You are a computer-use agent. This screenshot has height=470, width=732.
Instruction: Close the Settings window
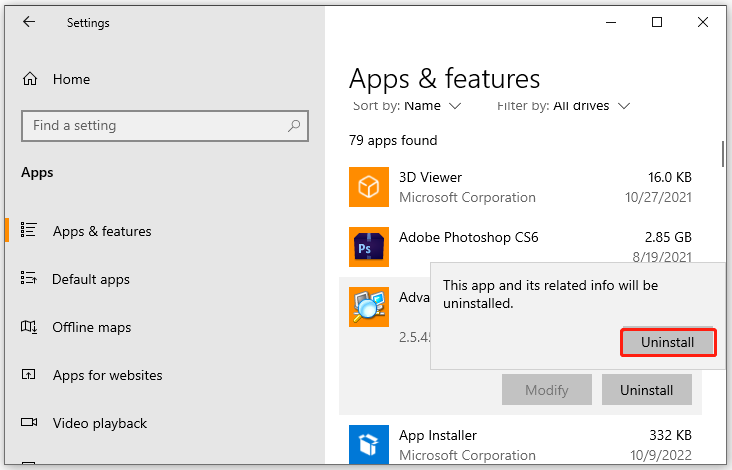[x=703, y=22]
